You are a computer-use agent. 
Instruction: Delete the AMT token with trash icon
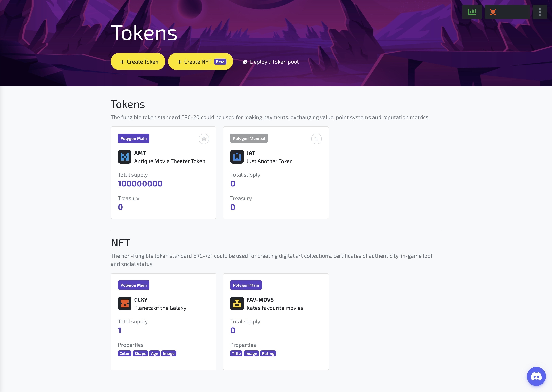[204, 139]
